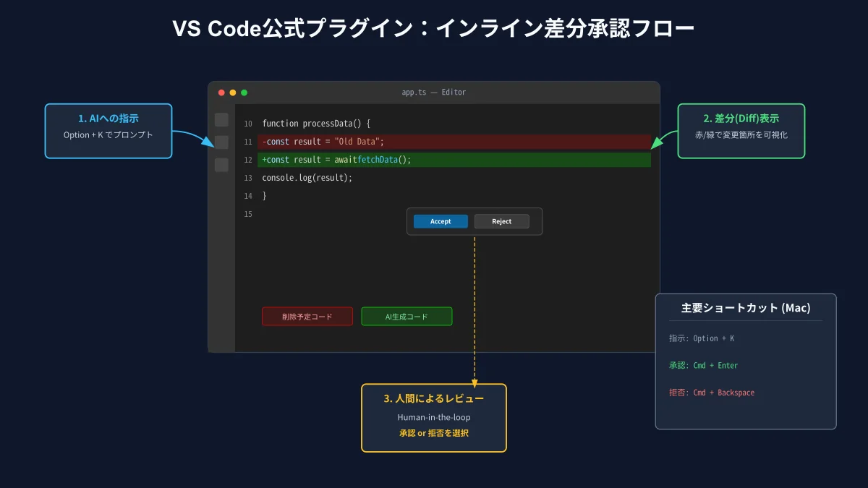Click the heading 3. 人間によるレビュー
868x488 pixels.
[x=434, y=398]
